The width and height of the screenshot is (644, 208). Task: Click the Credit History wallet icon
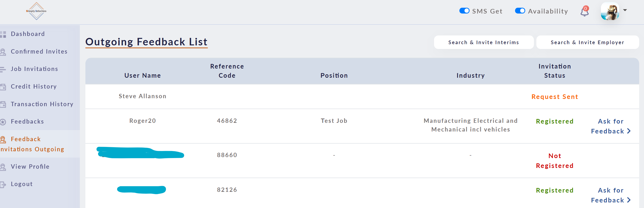point(3,87)
